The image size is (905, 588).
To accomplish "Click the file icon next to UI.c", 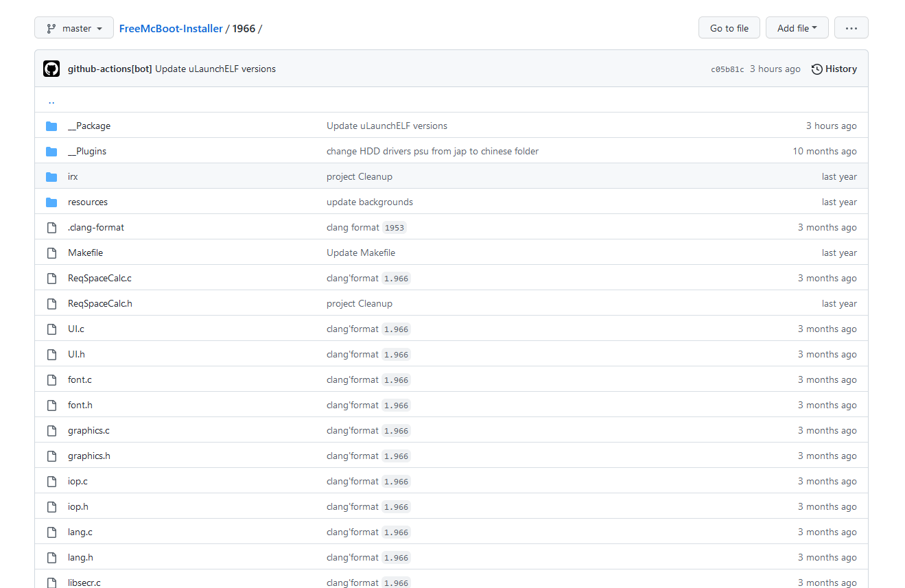I will click(x=51, y=329).
